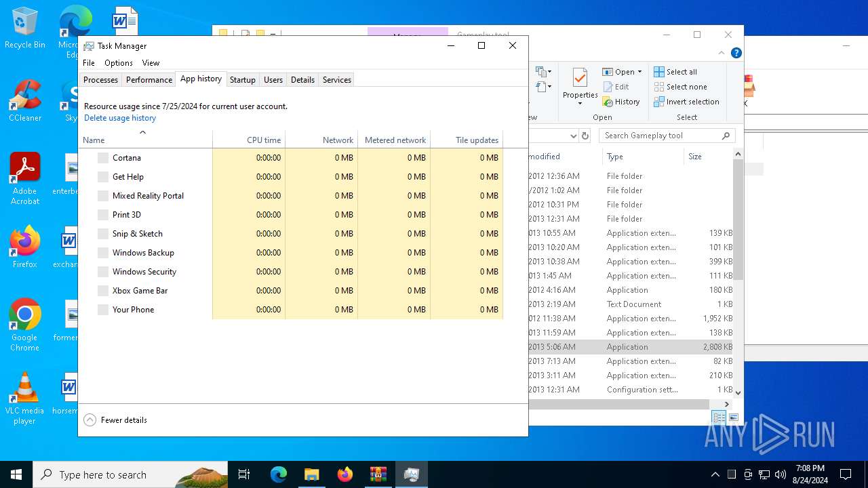Viewport: 868px width, 488px height.
Task: Select the Text Document file row
Action: [x=631, y=304]
